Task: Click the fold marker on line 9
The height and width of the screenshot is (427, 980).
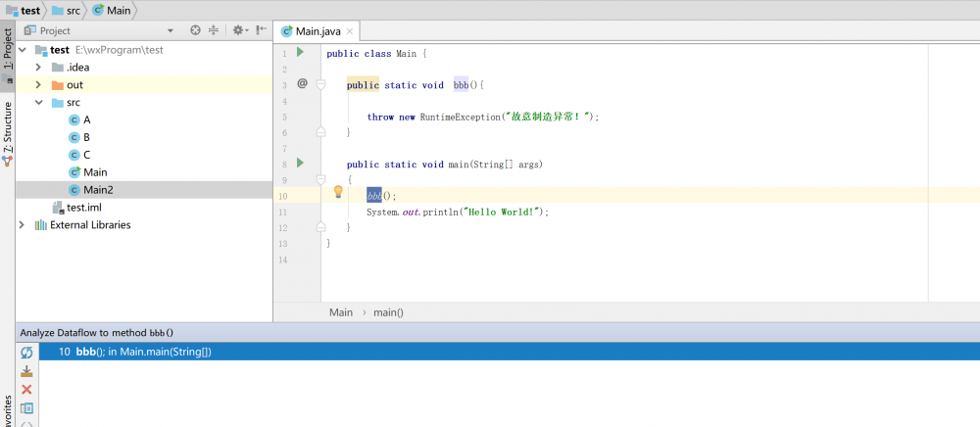Action: pos(320,180)
